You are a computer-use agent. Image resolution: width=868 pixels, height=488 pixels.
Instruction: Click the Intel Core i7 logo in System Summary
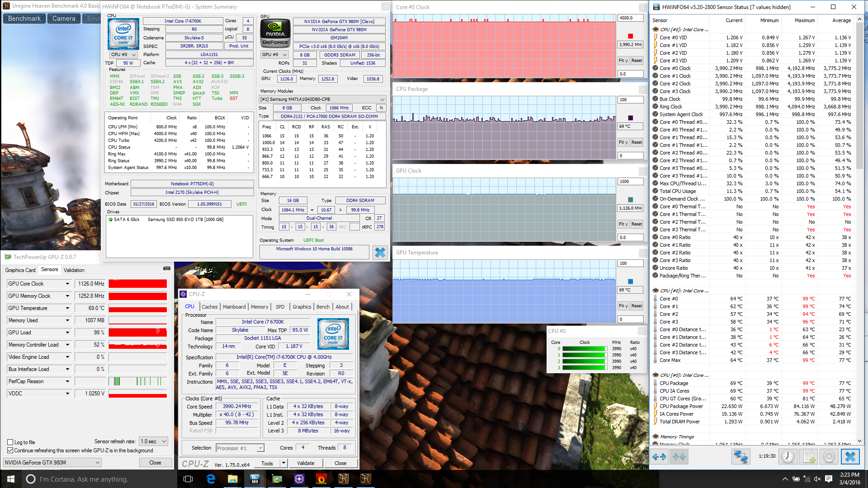click(x=123, y=34)
